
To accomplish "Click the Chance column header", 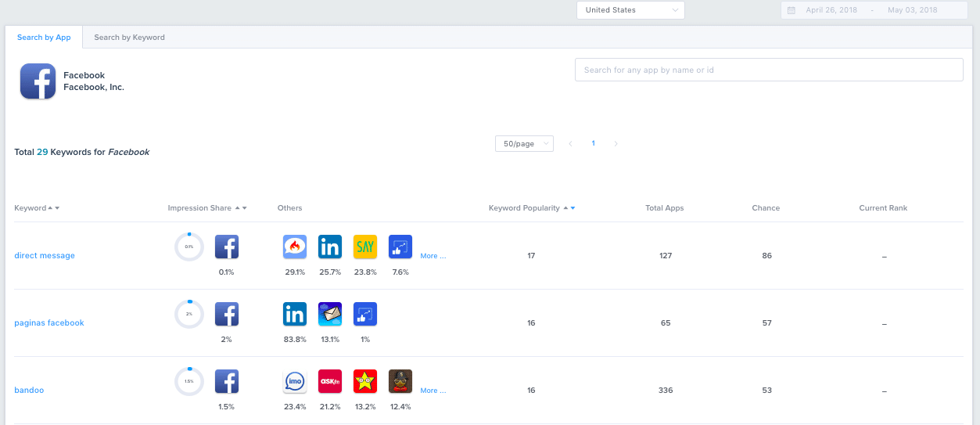I will [x=766, y=208].
